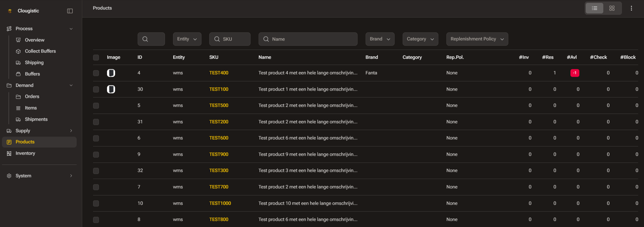Click the SKU search input field
Viewport: 644px width, 227px height.
(230, 39)
